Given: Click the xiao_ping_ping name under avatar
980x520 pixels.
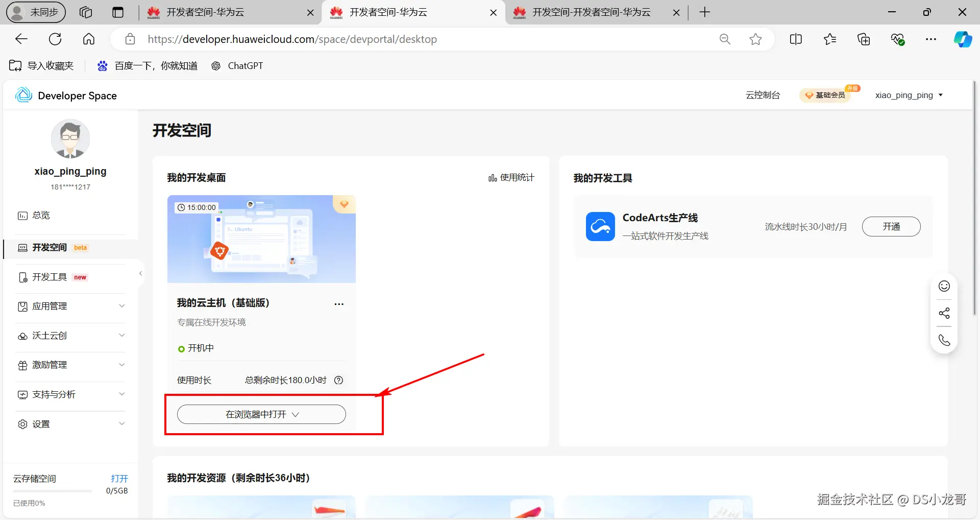Looking at the screenshot, I should point(70,171).
